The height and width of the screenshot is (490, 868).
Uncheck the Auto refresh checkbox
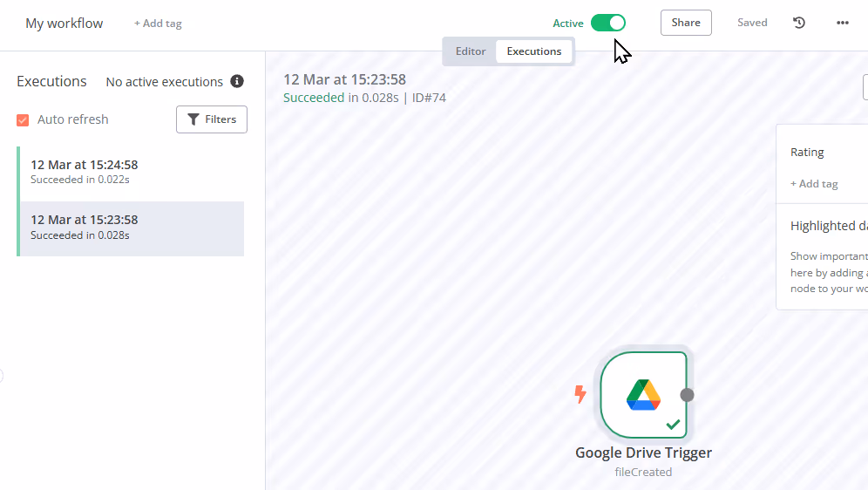(x=23, y=120)
